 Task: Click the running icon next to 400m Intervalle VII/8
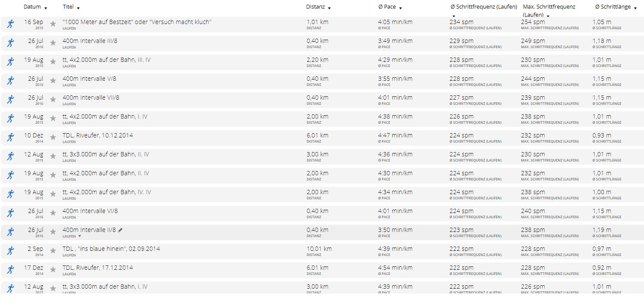[x=11, y=100]
